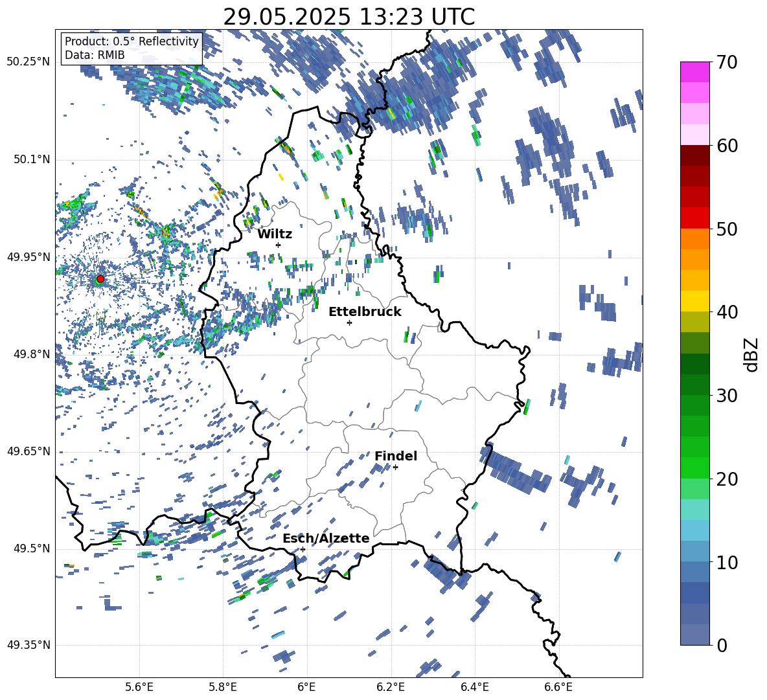Click the 60 colorbar tick label
767x700 pixels.
pyautogui.click(x=727, y=146)
